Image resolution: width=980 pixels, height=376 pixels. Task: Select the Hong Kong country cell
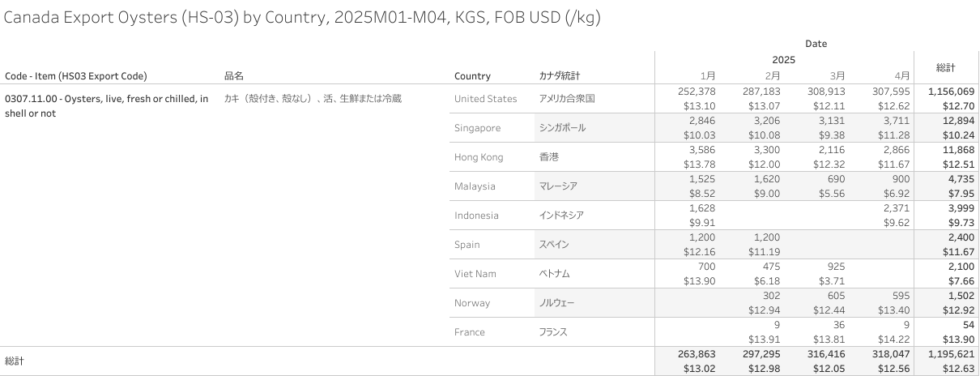(x=479, y=157)
